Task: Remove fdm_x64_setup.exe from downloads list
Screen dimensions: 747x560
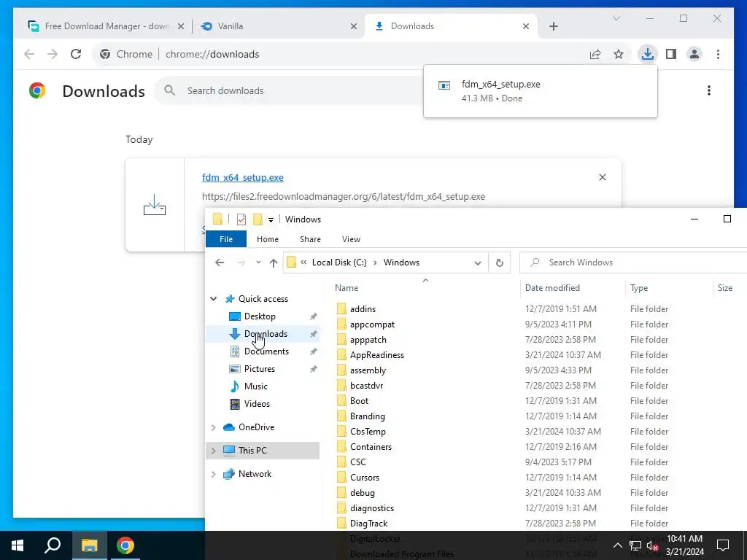Action: (x=602, y=177)
